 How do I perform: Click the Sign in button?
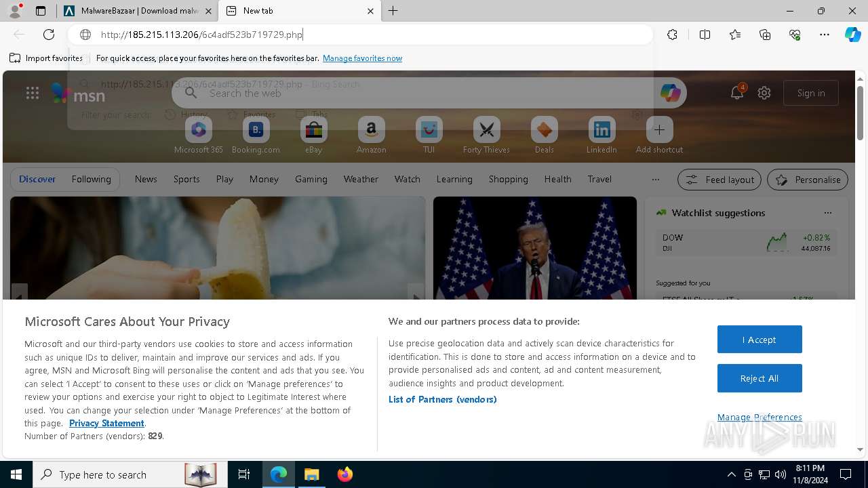click(811, 93)
